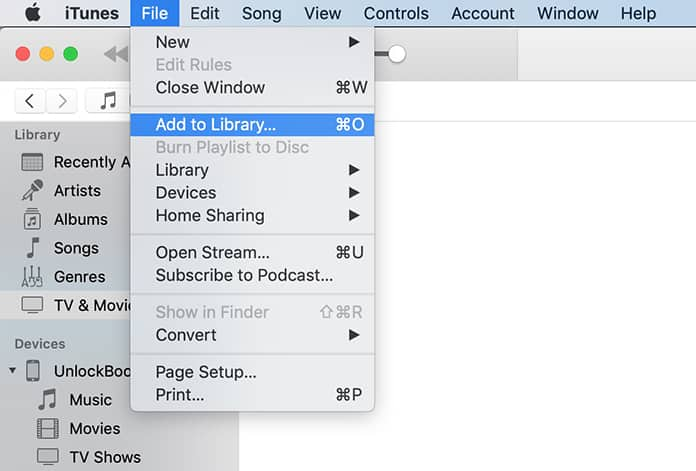Choose Page Setup…
Image resolution: width=696 pixels, height=471 pixels.
pos(252,372)
